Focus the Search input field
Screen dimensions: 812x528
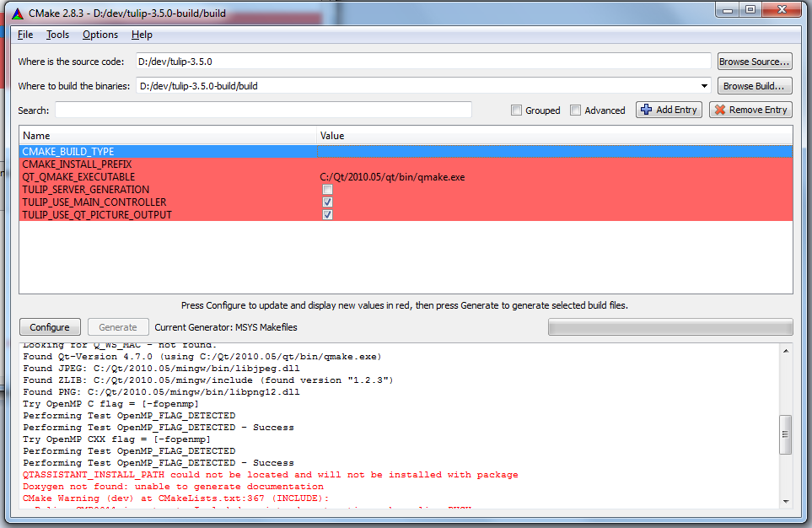click(x=263, y=110)
